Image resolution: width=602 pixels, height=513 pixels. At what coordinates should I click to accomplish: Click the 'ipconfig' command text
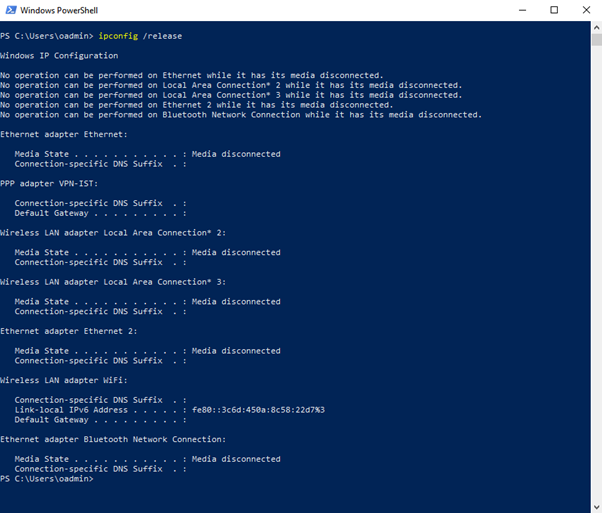click(118, 36)
